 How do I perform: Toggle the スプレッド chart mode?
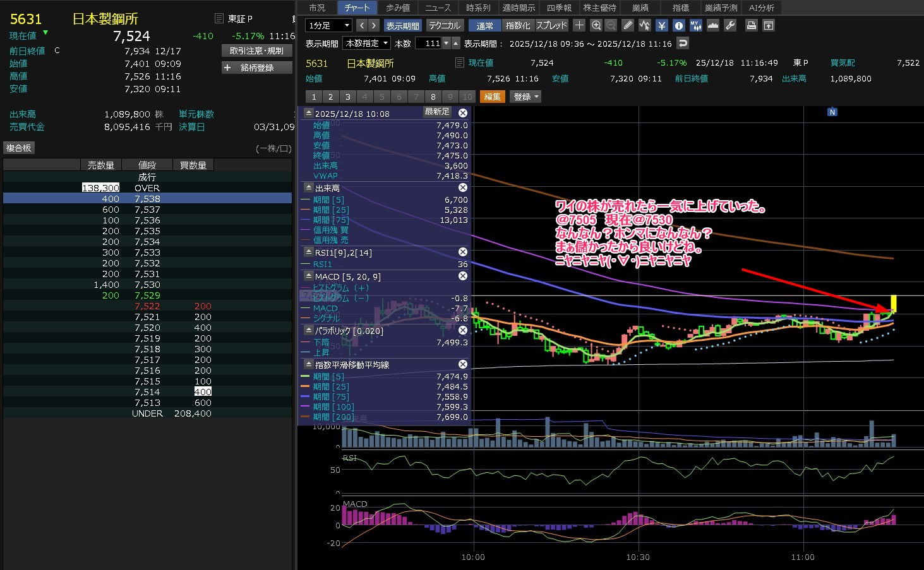click(552, 25)
